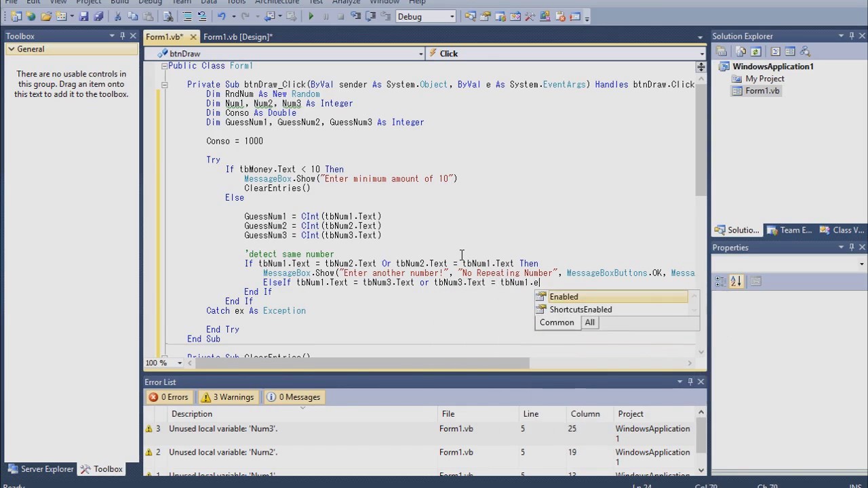Toggle the 0 Messages filter button
The height and width of the screenshot is (488, 868).
(294, 397)
